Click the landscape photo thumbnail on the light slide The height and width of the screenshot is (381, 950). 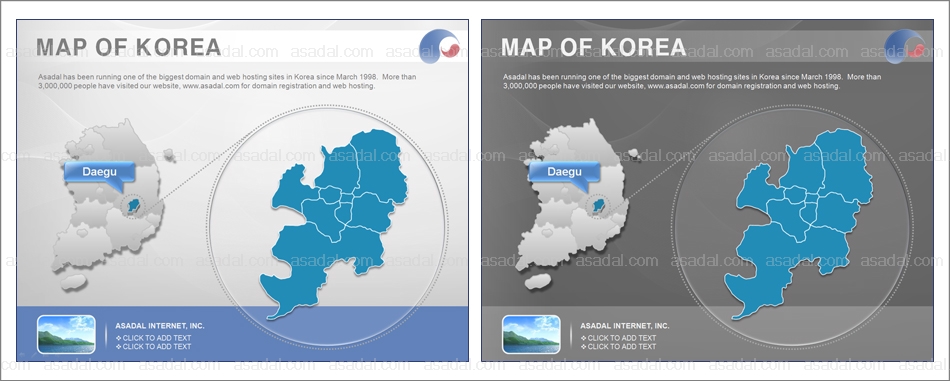[66, 334]
